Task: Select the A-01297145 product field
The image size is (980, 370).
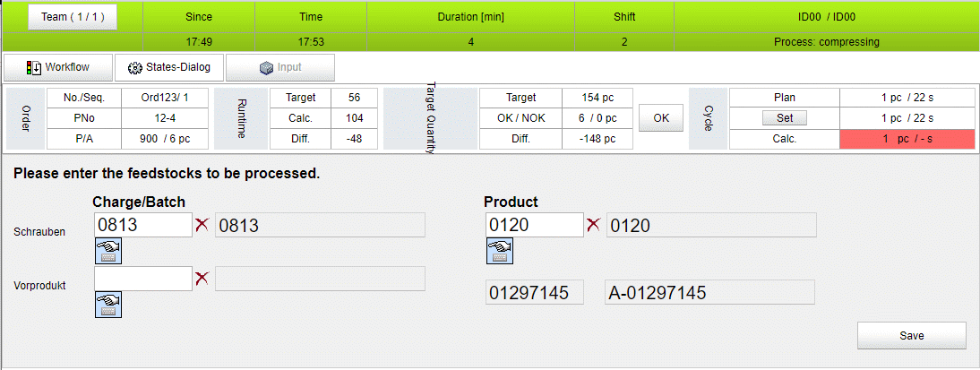Action: click(x=710, y=292)
